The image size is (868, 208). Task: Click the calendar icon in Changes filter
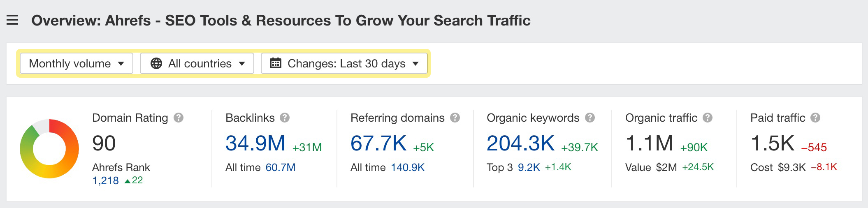[275, 63]
